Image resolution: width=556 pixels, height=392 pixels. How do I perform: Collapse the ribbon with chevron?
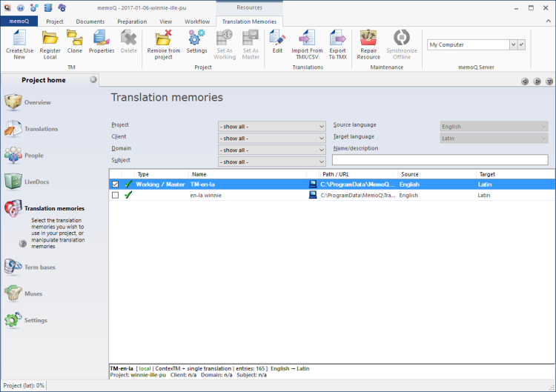(x=548, y=21)
